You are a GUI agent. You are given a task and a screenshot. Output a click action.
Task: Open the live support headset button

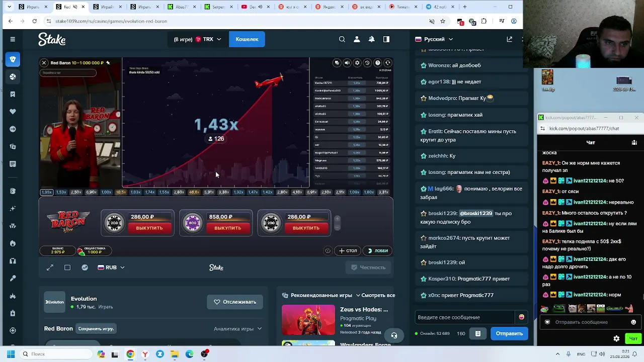pos(394,335)
